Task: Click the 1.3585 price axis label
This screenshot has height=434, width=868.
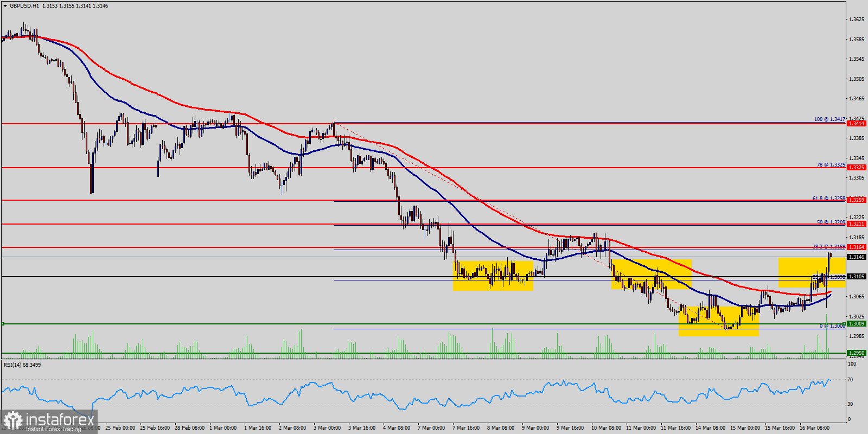Action: click(856, 40)
